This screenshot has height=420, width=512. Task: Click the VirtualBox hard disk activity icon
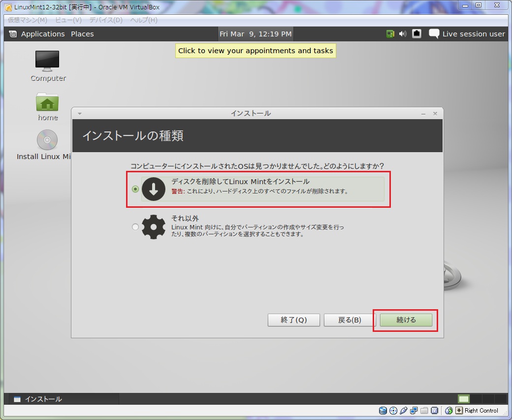[383, 411]
